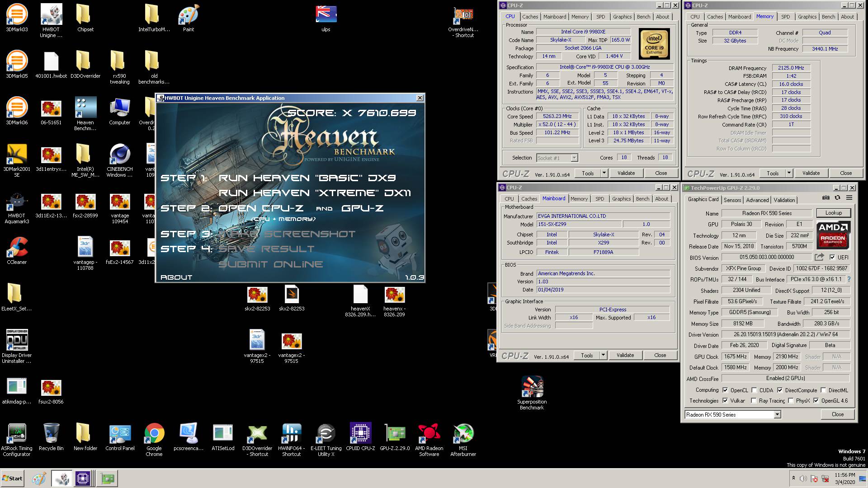Show hidden tray icons arrow
This screenshot has height=488, width=868.
click(793, 478)
